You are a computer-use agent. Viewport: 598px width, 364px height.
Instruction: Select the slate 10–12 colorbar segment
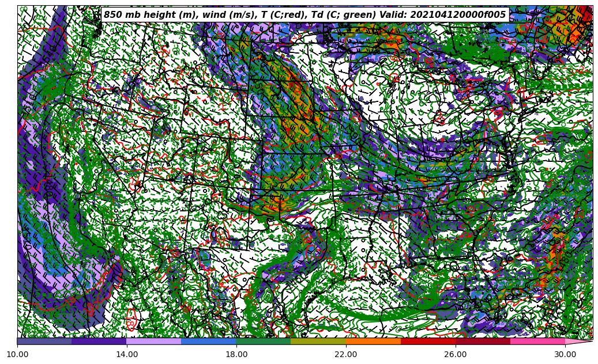tap(44, 342)
